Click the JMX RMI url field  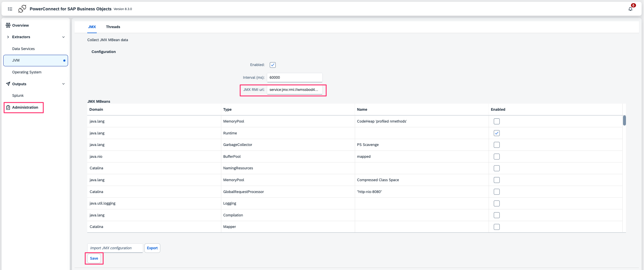pyautogui.click(x=294, y=90)
